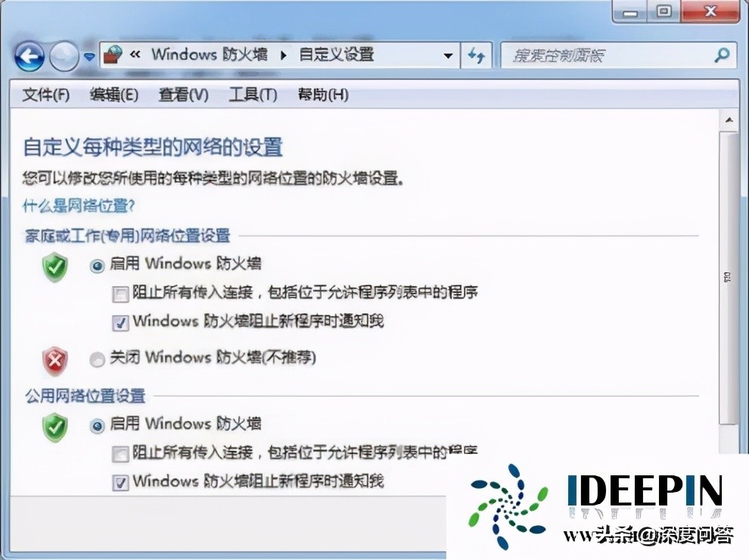Click the chevron after 自定义设置 in breadcrumb
Viewport: 749px width, 560px height.
pos(448,54)
